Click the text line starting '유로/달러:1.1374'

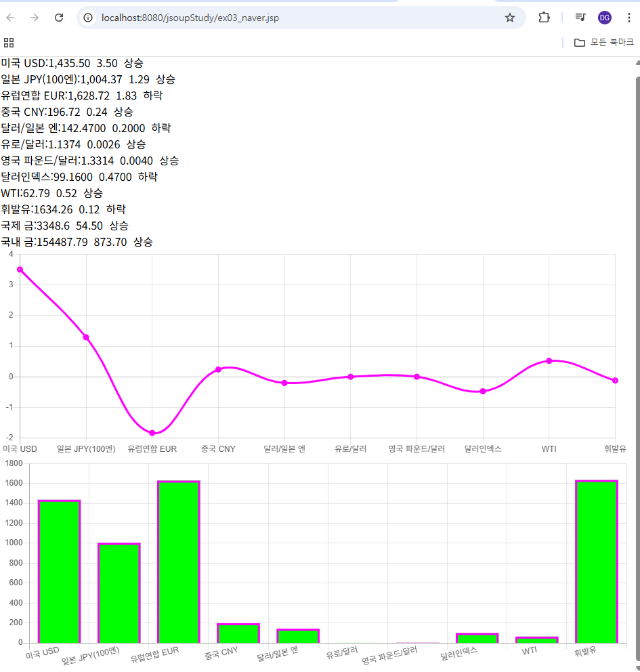[73, 144]
